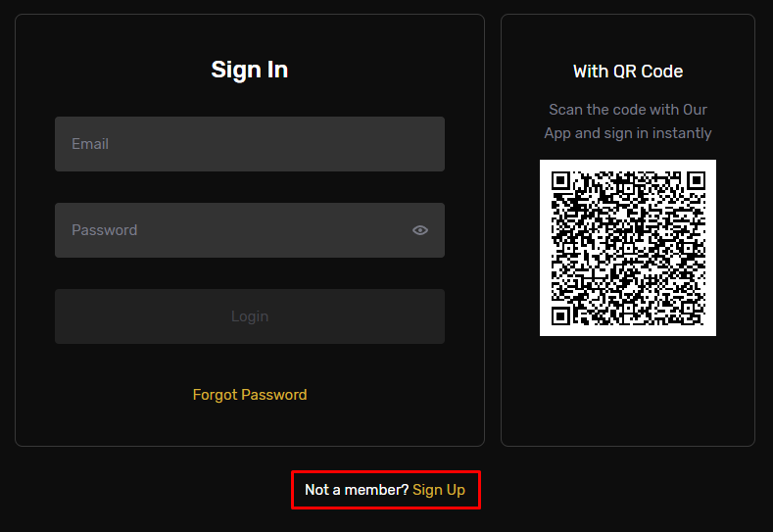
Task: Click blank space beneath the QR code image
Action: 628,392
